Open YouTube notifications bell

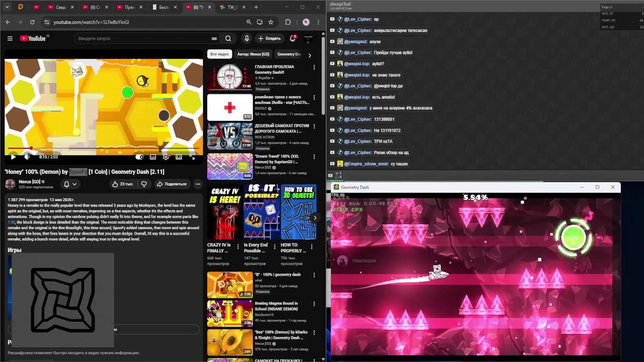point(292,38)
